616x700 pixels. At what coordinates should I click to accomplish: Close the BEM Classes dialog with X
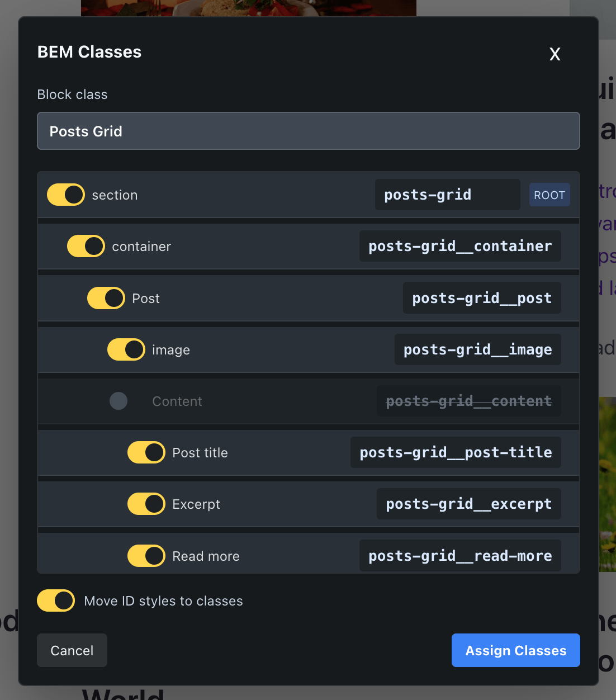555,54
